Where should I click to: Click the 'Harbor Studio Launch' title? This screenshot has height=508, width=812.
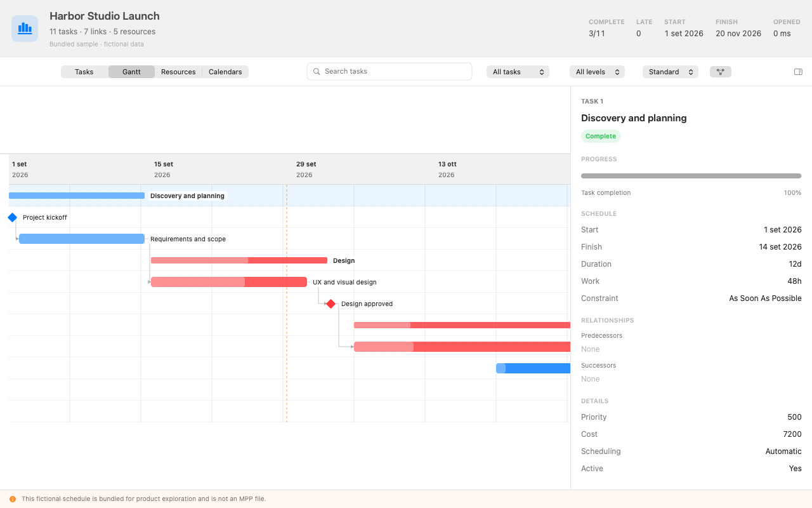(105, 17)
